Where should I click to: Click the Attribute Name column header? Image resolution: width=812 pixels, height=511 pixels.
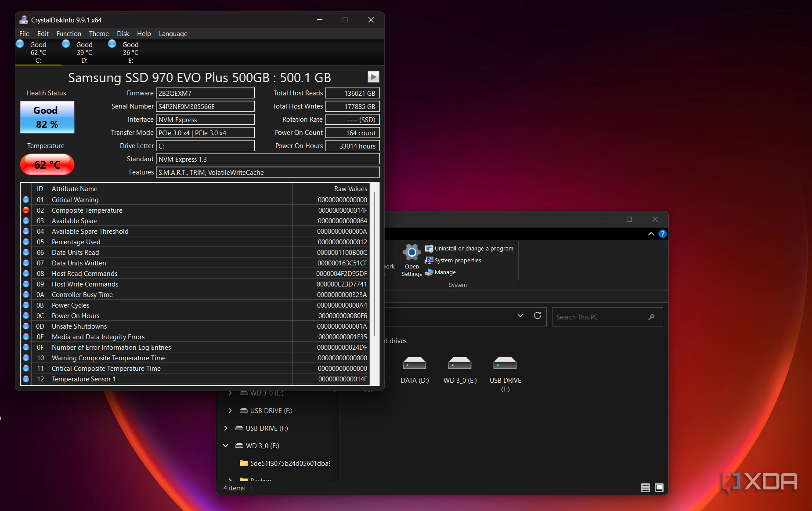click(170, 189)
